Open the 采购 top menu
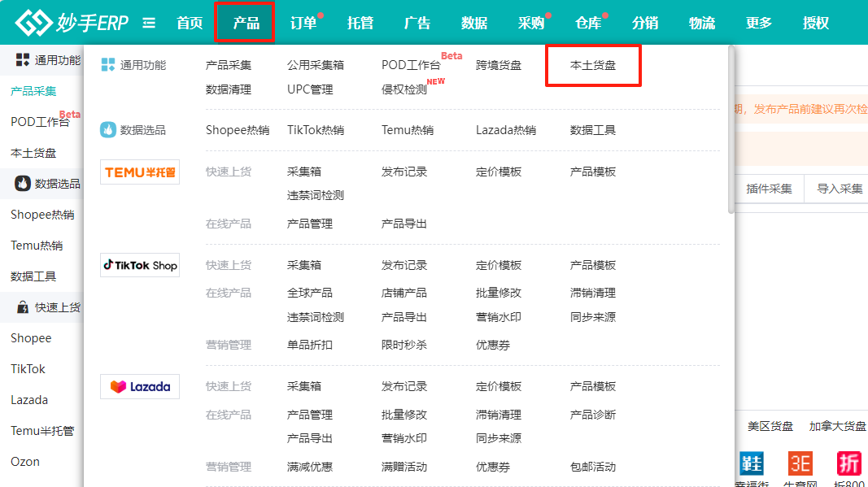 pos(531,23)
